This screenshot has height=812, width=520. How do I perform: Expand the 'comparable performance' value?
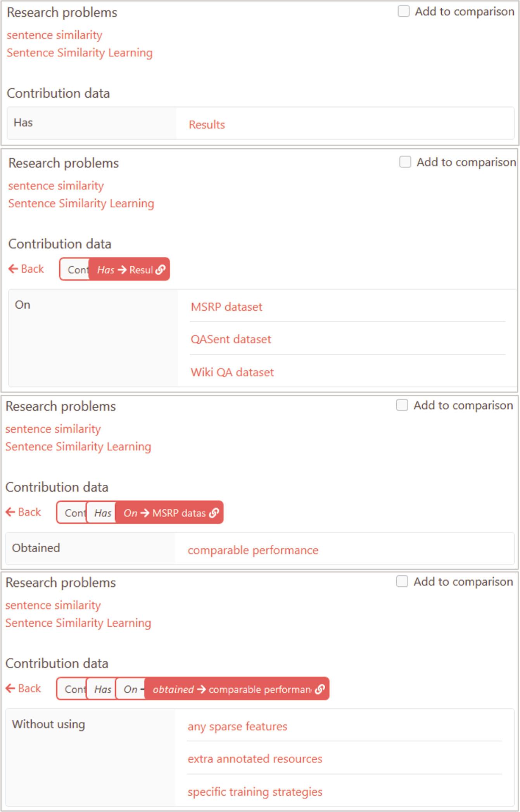pos(253,550)
